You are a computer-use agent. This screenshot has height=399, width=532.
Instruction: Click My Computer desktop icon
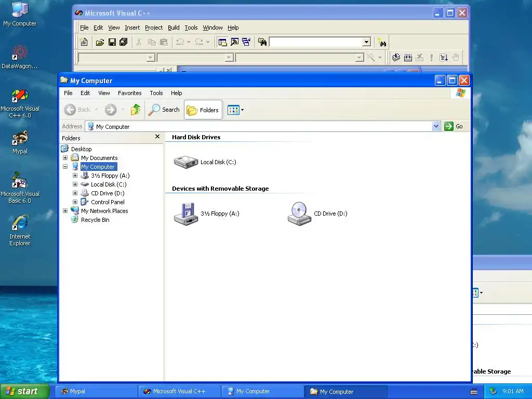coord(20,14)
